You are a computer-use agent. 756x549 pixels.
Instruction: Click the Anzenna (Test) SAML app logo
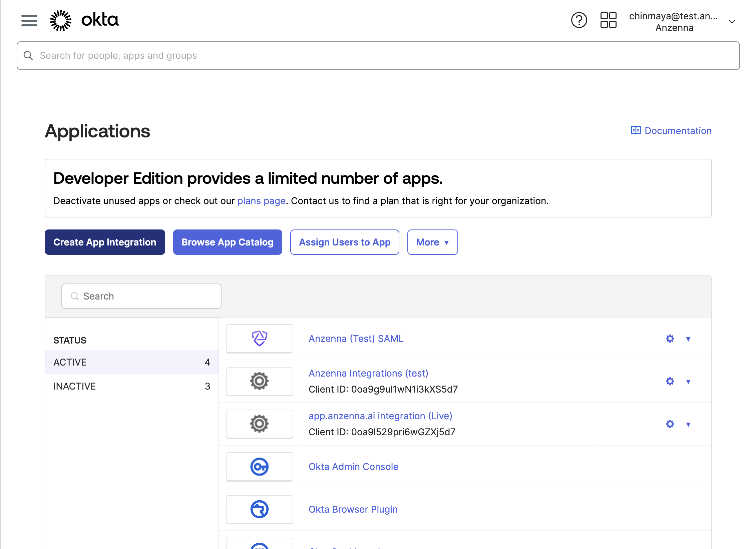[x=259, y=339]
